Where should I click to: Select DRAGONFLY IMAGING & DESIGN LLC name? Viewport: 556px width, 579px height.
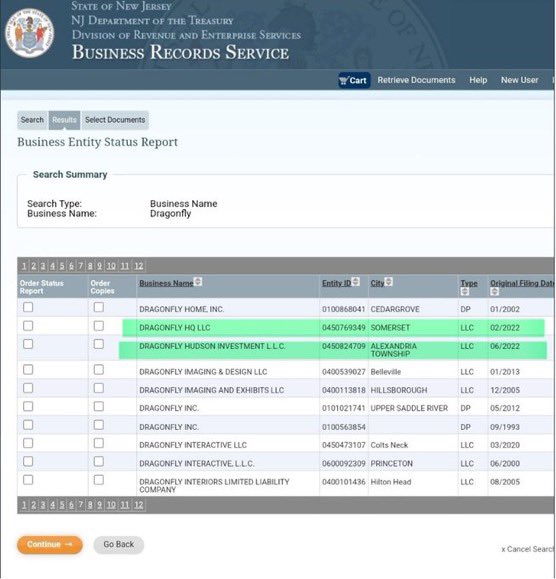[x=203, y=372]
